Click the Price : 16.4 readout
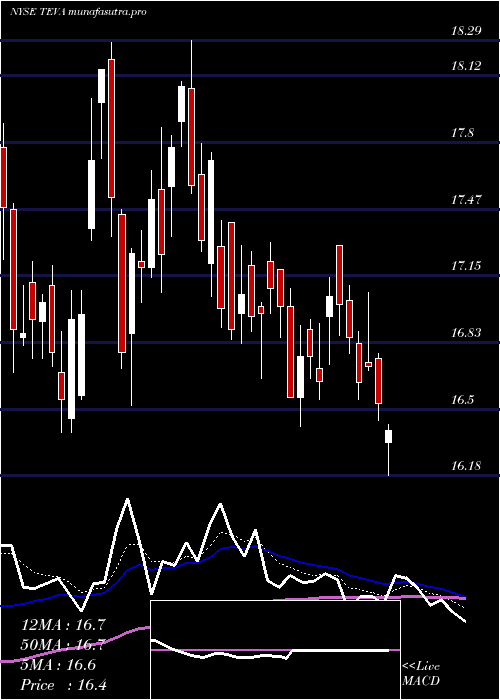This screenshot has width=500, height=700. coord(64,685)
